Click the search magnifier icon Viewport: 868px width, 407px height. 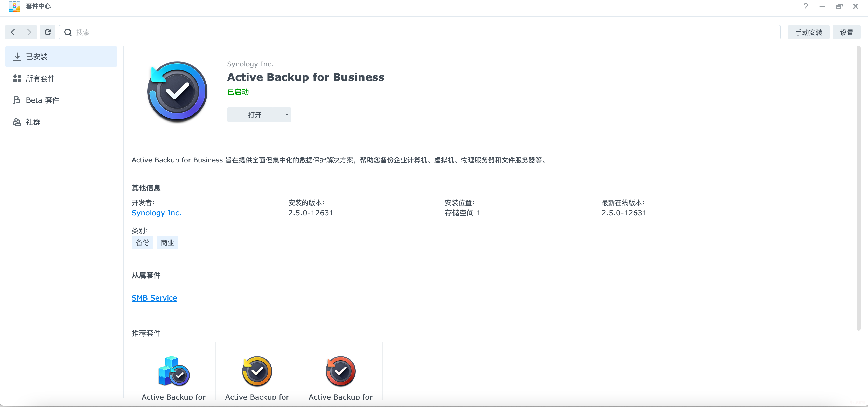pyautogui.click(x=68, y=32)
